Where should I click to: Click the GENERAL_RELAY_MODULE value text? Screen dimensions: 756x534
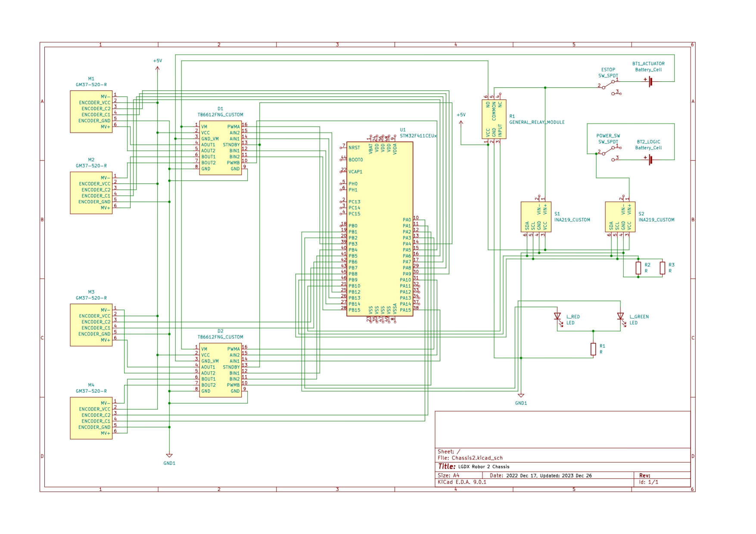537,122
